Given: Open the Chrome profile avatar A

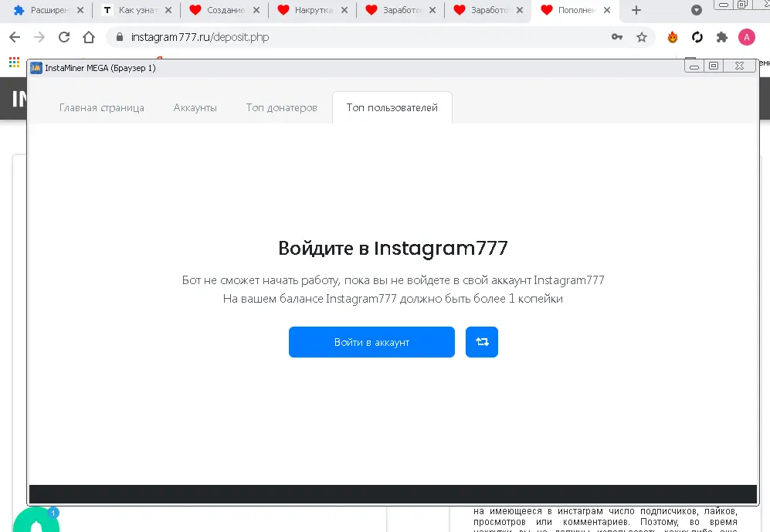Looking at the screenshot, I should point(746,37).
